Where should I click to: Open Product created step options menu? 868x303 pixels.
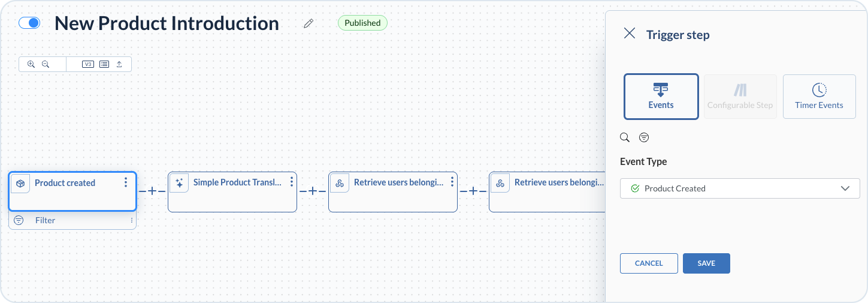coord(126,182)
